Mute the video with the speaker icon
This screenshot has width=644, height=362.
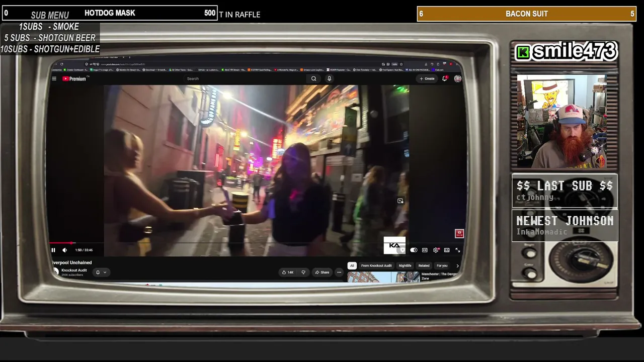(64, 250)
